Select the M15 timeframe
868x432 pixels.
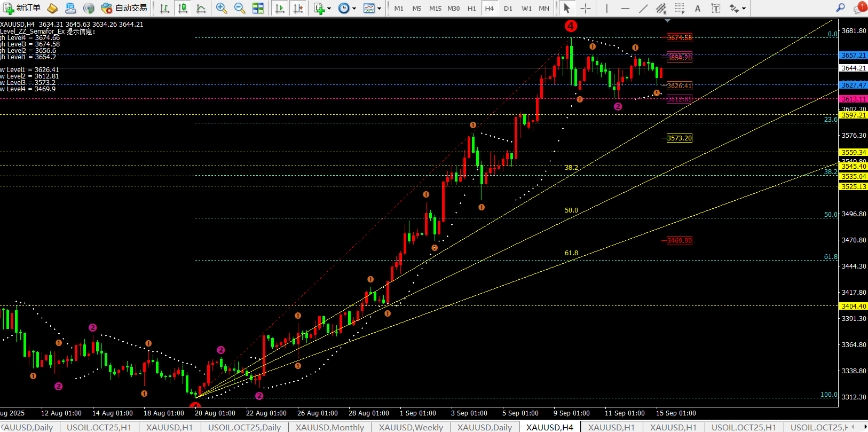[435, 9]
